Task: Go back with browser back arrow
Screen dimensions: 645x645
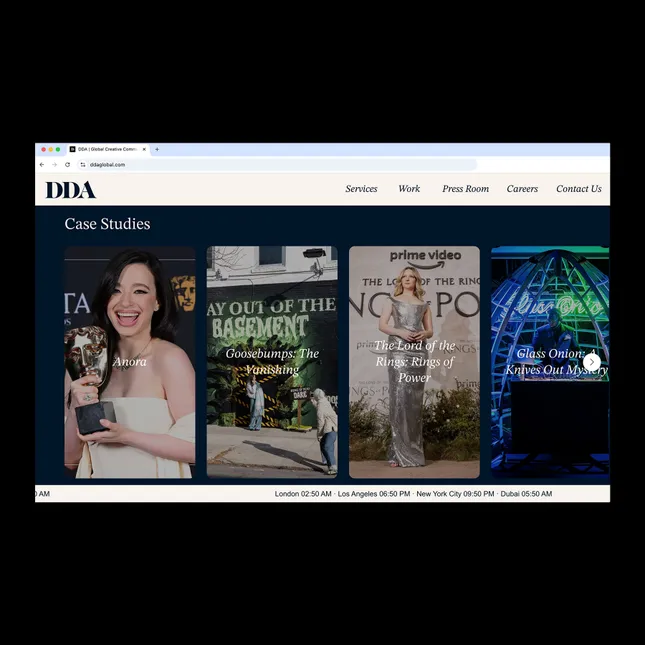Action: pos(42,165)
